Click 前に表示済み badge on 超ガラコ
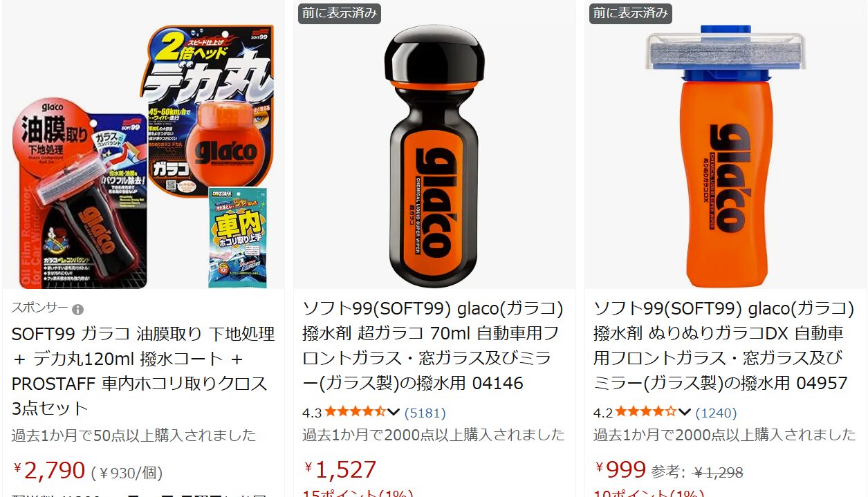Screen dimensions: 868x497 [x=340, y=13]
